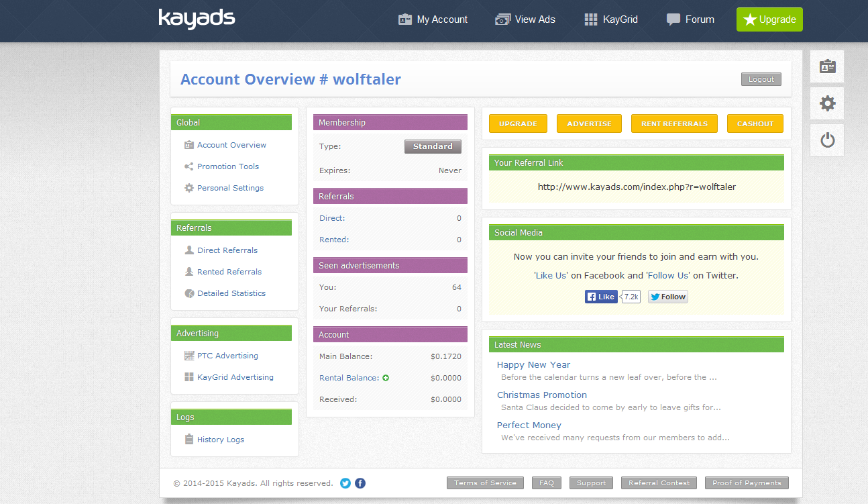The image size is (868, 504).
Task: Click the KayGrid Advertising grid icon
Action: [189, 377]
